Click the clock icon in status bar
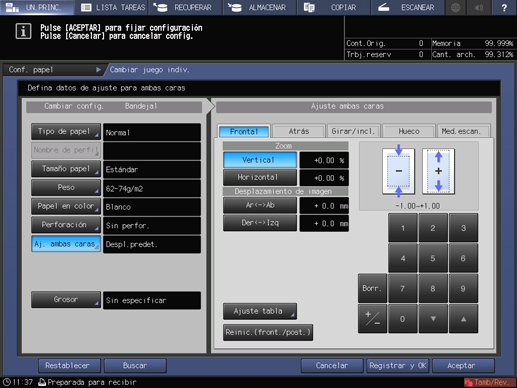The image size is (517, 388). 7,382
